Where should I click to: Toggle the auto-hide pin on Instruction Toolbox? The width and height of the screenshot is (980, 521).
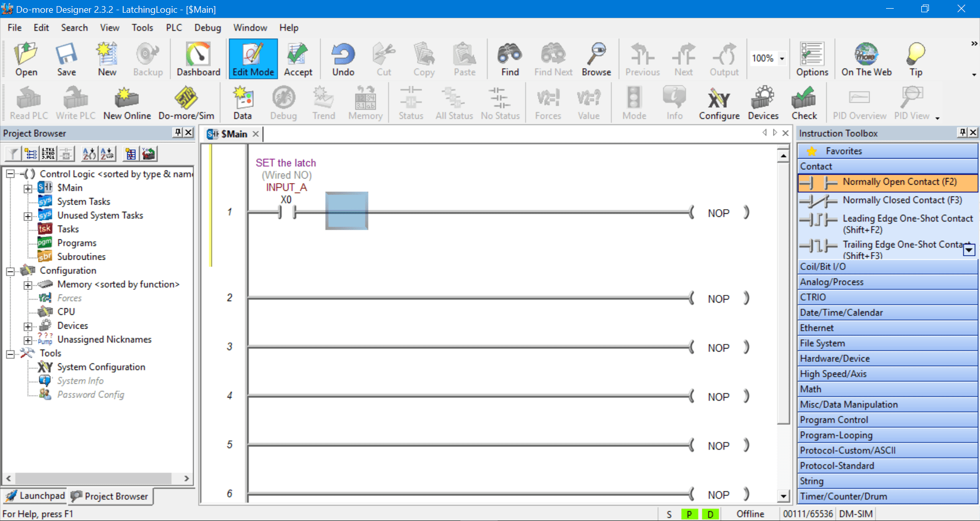point(962,133)
